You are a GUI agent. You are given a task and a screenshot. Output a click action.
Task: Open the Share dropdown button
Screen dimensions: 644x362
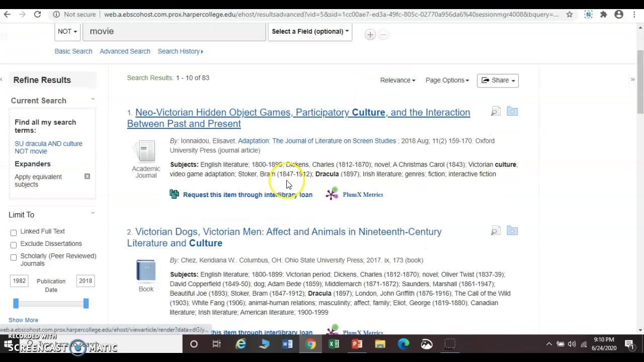coord(498,80)
